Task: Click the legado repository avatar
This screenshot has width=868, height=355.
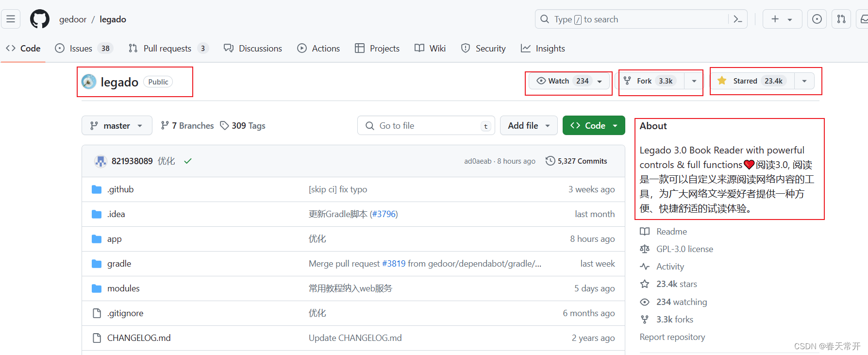Action: click(89, 82)
